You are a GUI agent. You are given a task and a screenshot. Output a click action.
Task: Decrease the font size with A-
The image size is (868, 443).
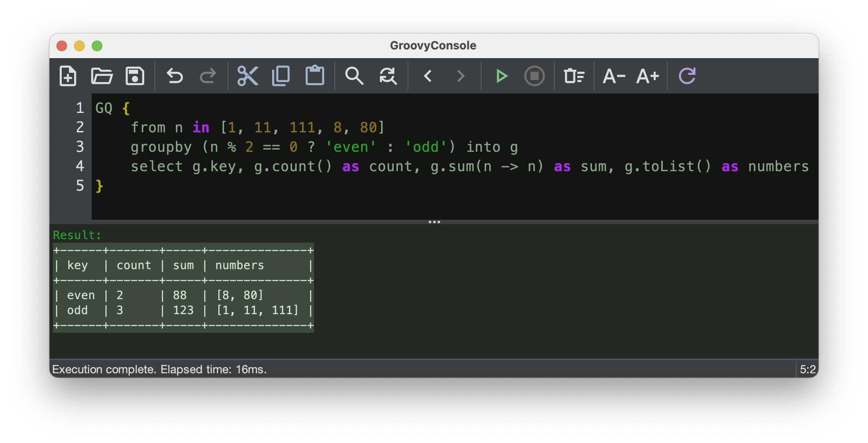614,76
